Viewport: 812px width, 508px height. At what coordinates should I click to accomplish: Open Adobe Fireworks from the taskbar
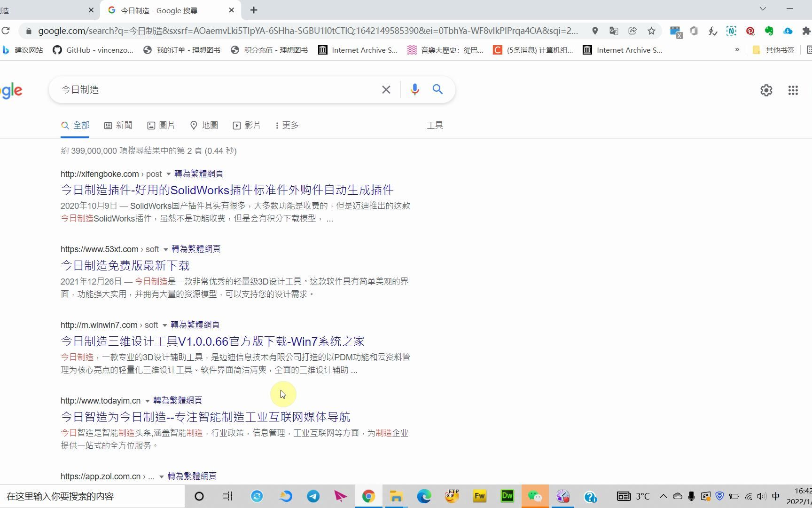[479, 496]
